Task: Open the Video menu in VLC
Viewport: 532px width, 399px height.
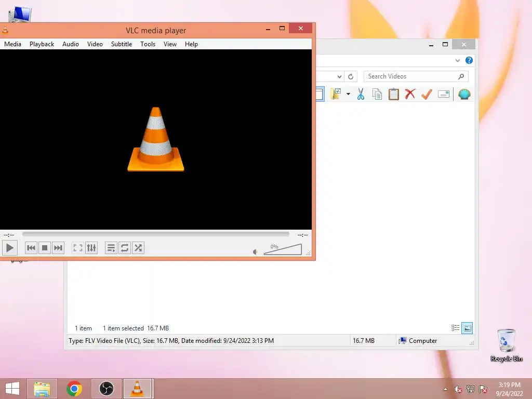Action: tap(95, 44)
